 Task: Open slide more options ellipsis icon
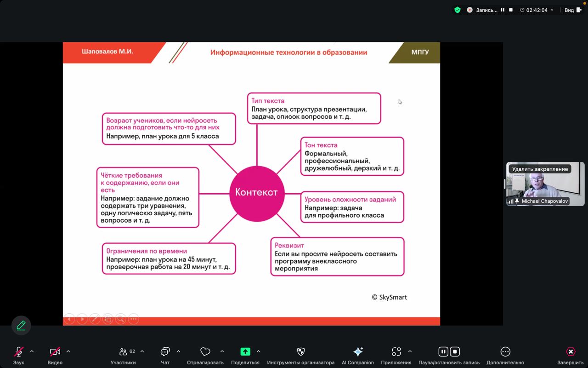[134, 319]
